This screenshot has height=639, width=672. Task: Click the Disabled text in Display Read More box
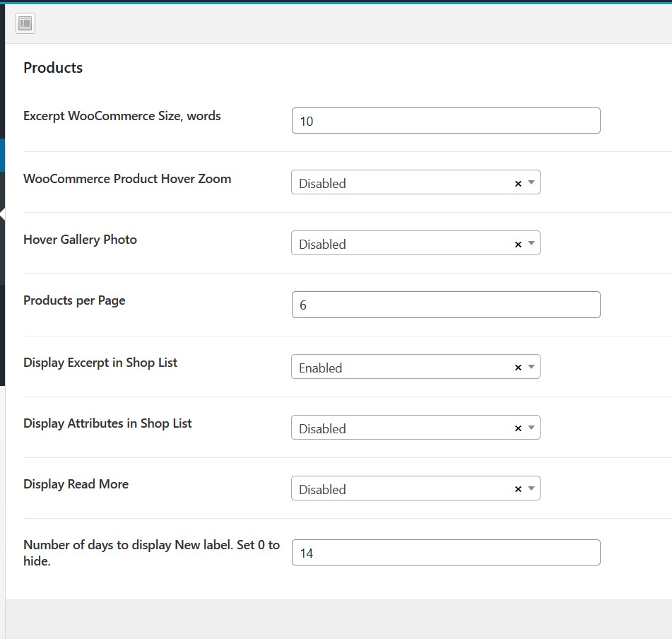(x=322, y=489)
